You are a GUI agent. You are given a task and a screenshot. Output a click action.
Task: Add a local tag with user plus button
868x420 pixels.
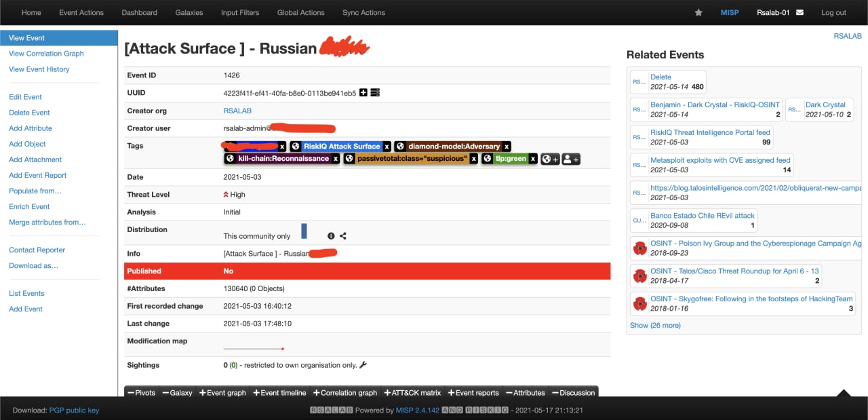pyautogui.click(x=571, y=159)
